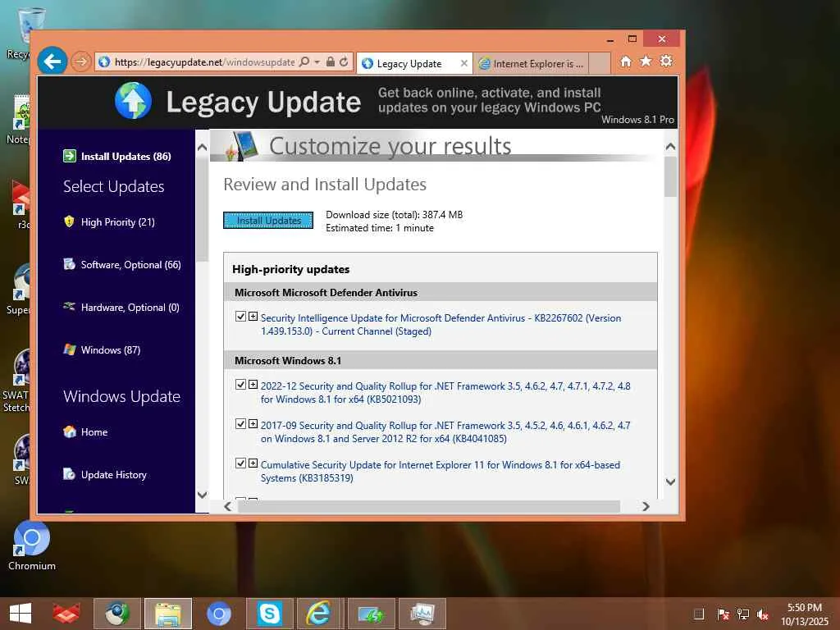Open Cumulative Security Update for Internet Explorer 11 link
This screenshot has height=630, width=840.
(441, 472)
